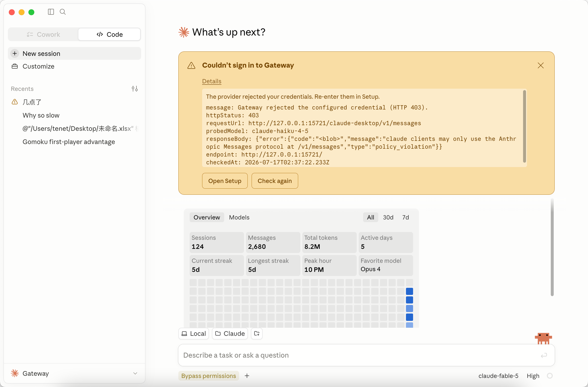The image size is (588, 387).
Task: Open the Local environment selector
Action: [194, 333]
